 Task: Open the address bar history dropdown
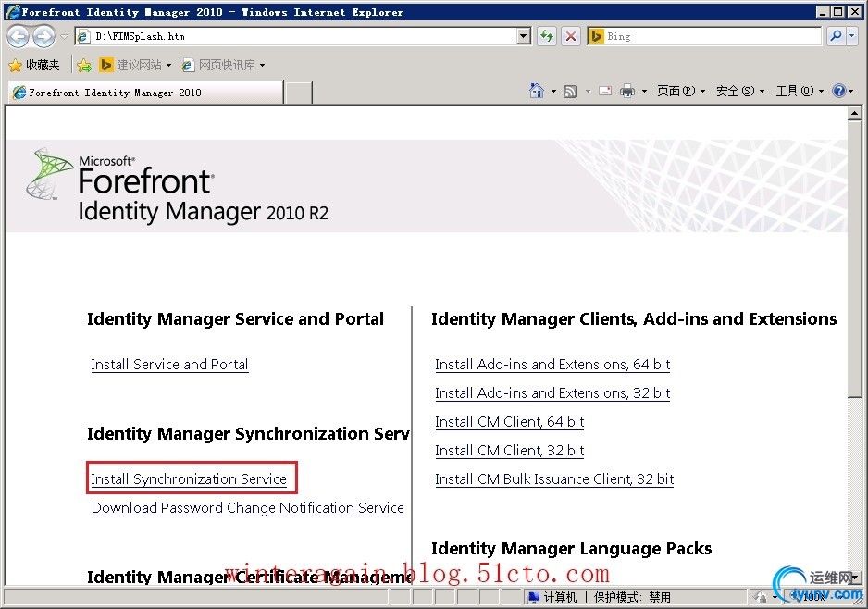pyautogui.click(x=524, y=36)
